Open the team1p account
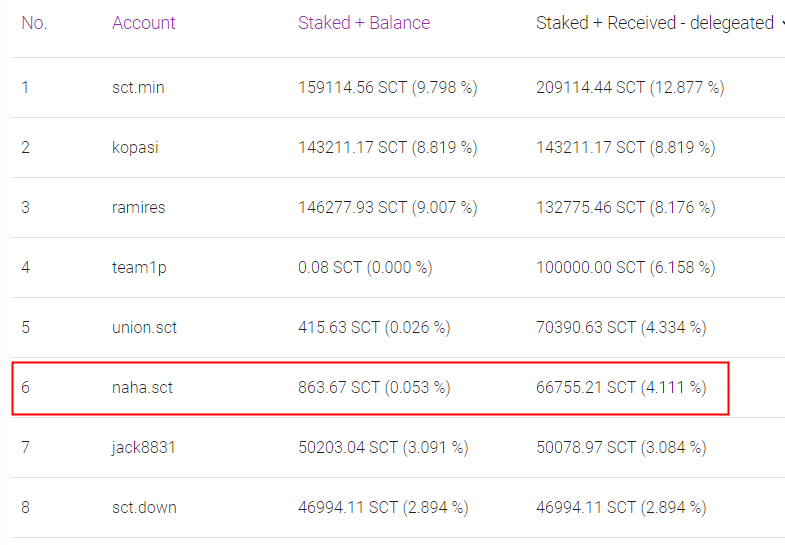Screen dimensions: 785x545 pyautogui.click(x=139, y=268)
